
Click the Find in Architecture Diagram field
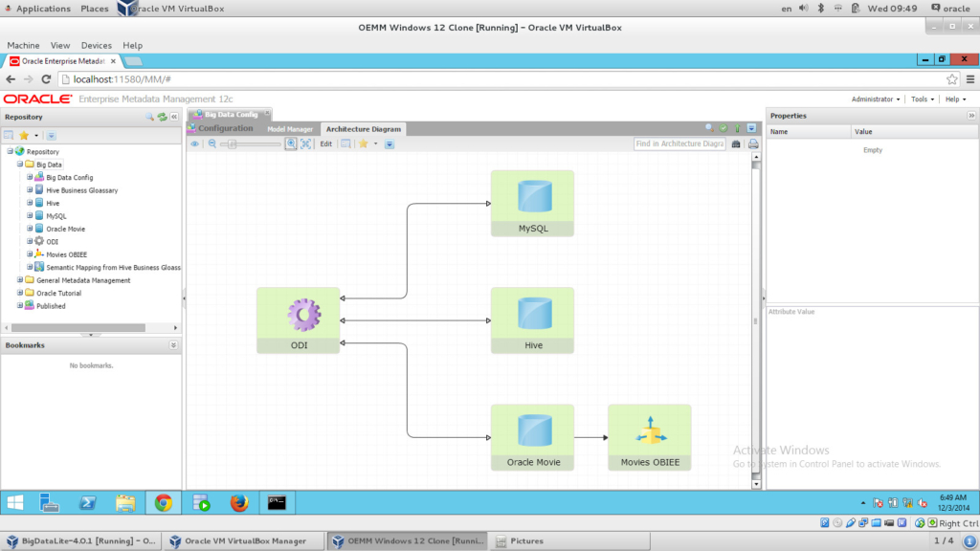679,143
